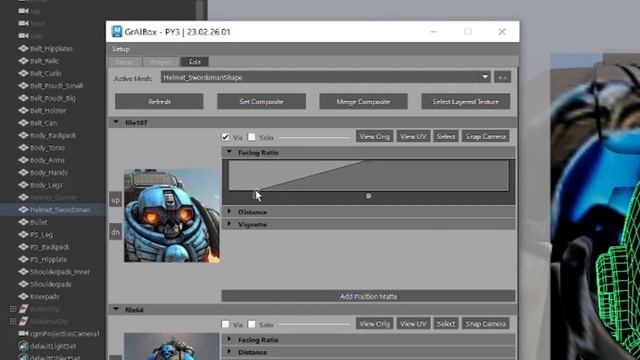Click the mesh icon next to Body_Arms
640x360 pixels.
[x=23, y=160]
